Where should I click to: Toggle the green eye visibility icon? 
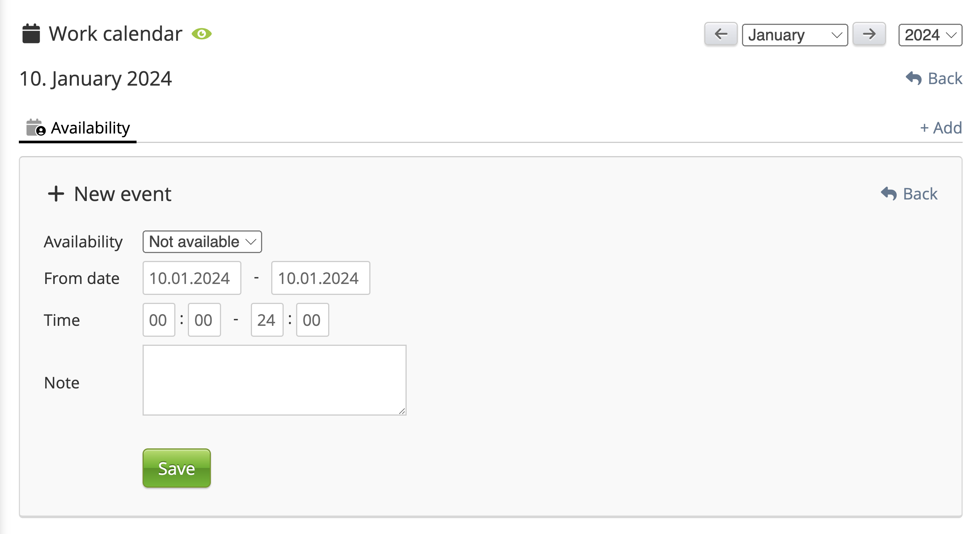pos(202,34)
